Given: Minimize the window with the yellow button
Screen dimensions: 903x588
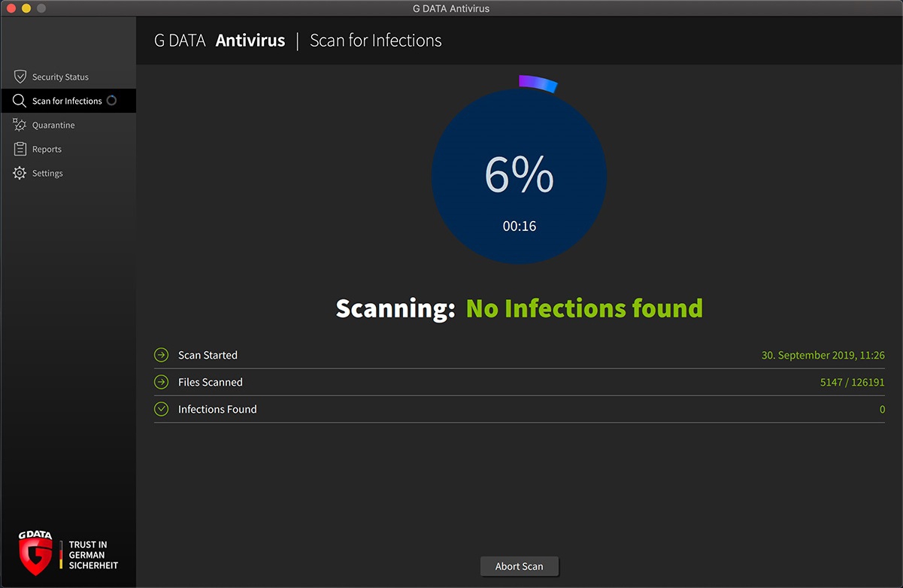Looking at the screenshot, I should [26, 8].
